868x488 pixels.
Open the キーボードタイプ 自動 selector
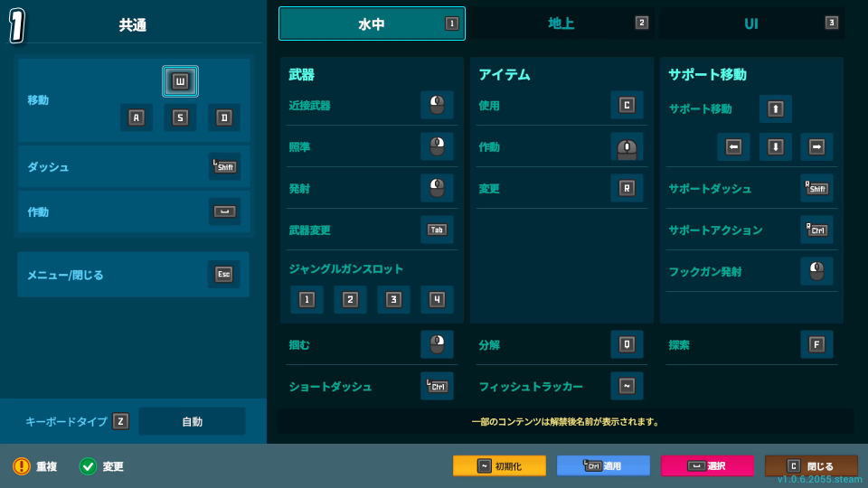pos(192,421)
